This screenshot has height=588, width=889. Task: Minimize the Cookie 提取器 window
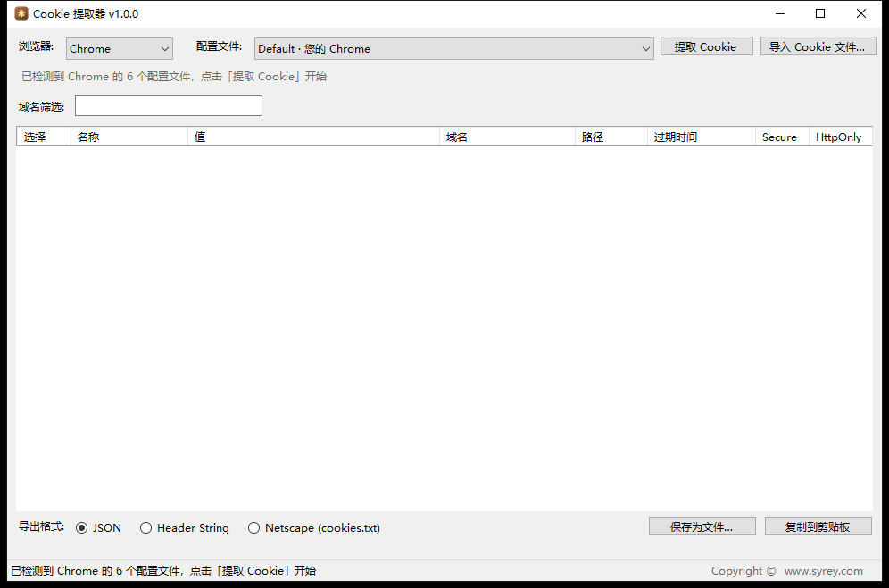(780, 13)
